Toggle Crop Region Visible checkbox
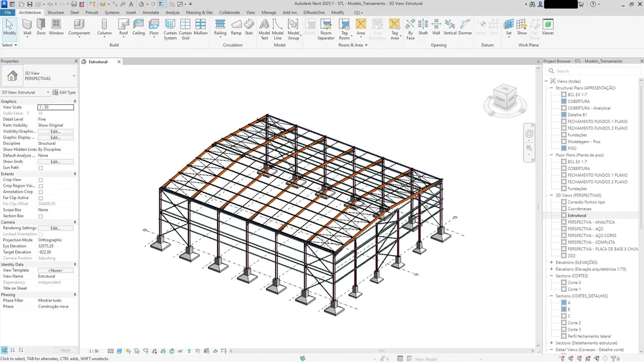 (x=41, y=186)
